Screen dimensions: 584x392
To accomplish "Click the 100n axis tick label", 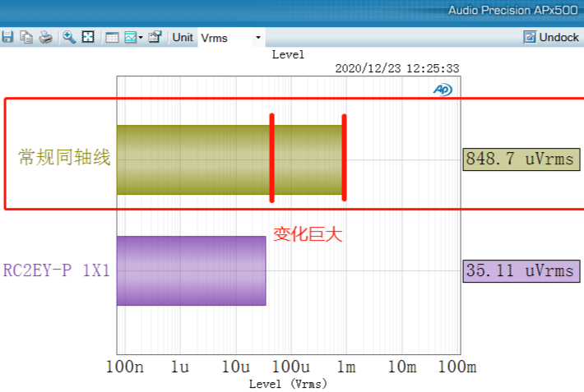I will [x=125, y=367].
